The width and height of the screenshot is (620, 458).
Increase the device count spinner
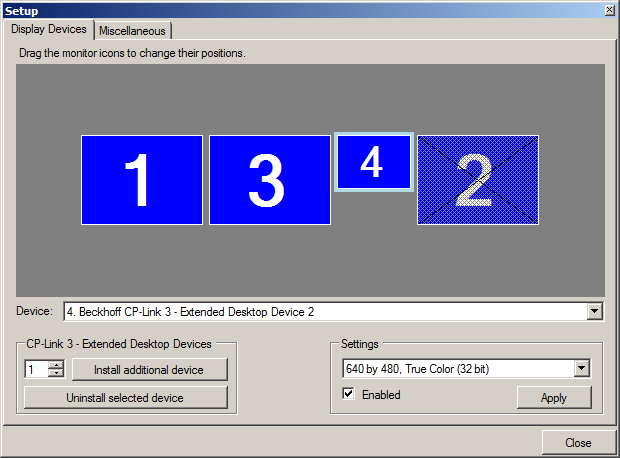coord(56,365)
